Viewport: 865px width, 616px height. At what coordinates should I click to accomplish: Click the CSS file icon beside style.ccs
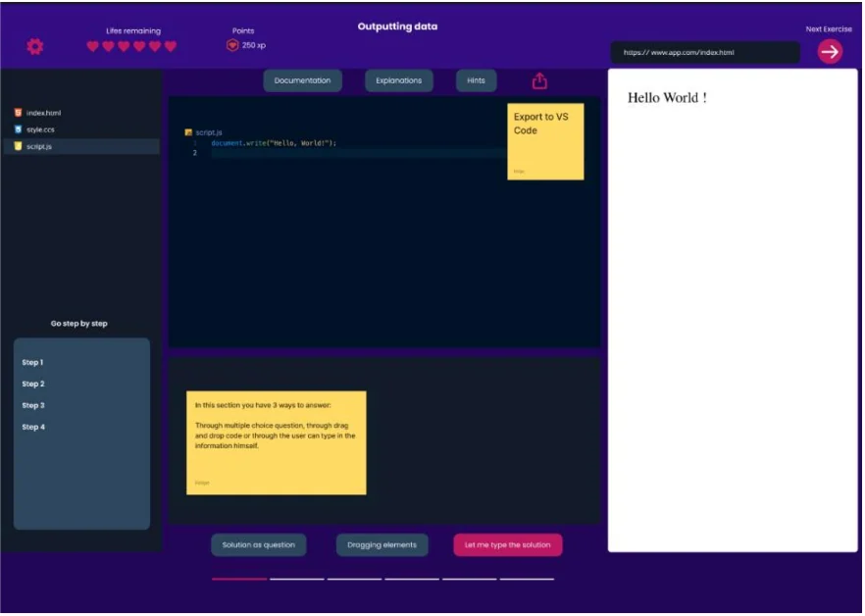19,129
